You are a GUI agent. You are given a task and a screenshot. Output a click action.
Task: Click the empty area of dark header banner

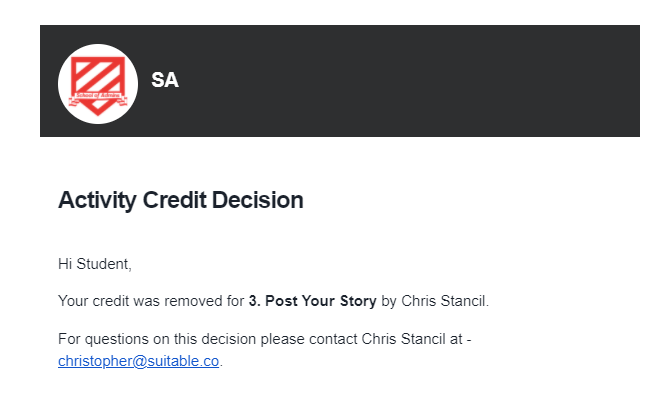click(406, 81)
